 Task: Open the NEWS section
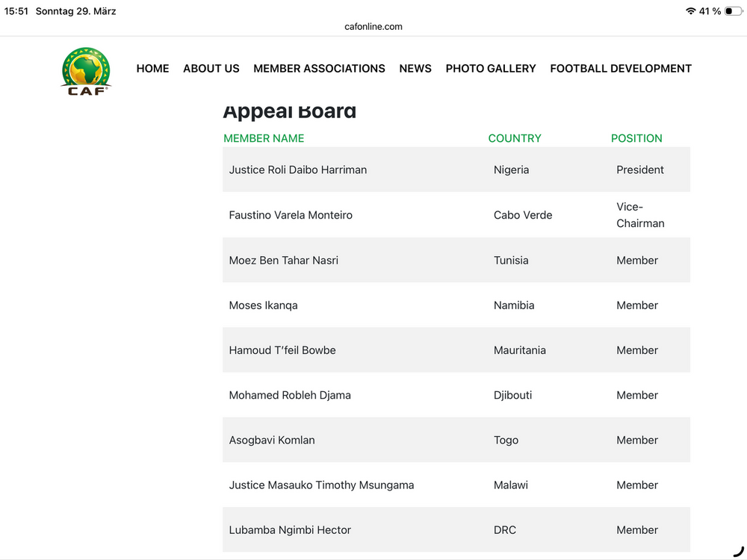pos(415,69)
